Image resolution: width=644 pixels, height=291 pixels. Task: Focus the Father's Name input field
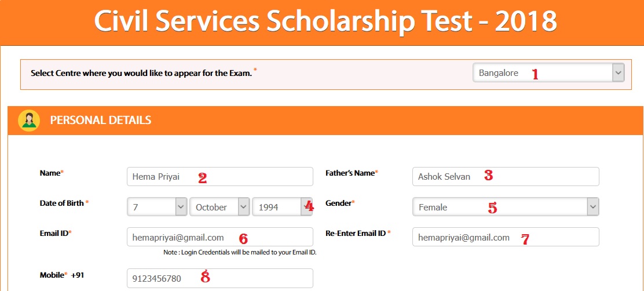[x=505, y=177]
